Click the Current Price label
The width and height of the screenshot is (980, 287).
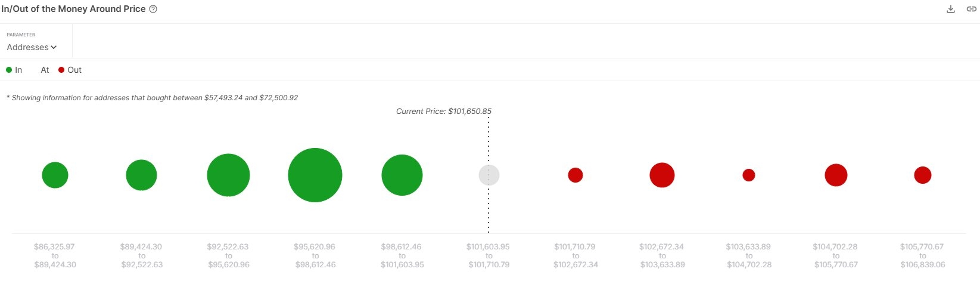click(444, 111)
